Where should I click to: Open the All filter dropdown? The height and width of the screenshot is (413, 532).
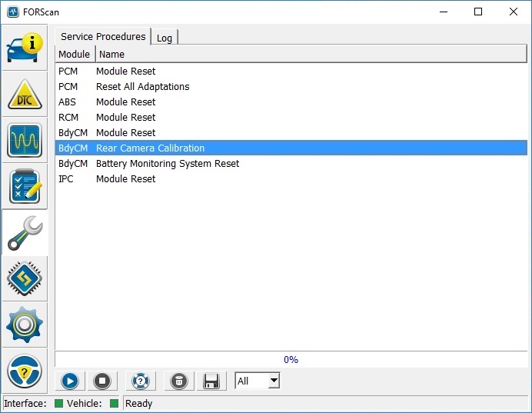pyautogui.click(x=258, y=381)
